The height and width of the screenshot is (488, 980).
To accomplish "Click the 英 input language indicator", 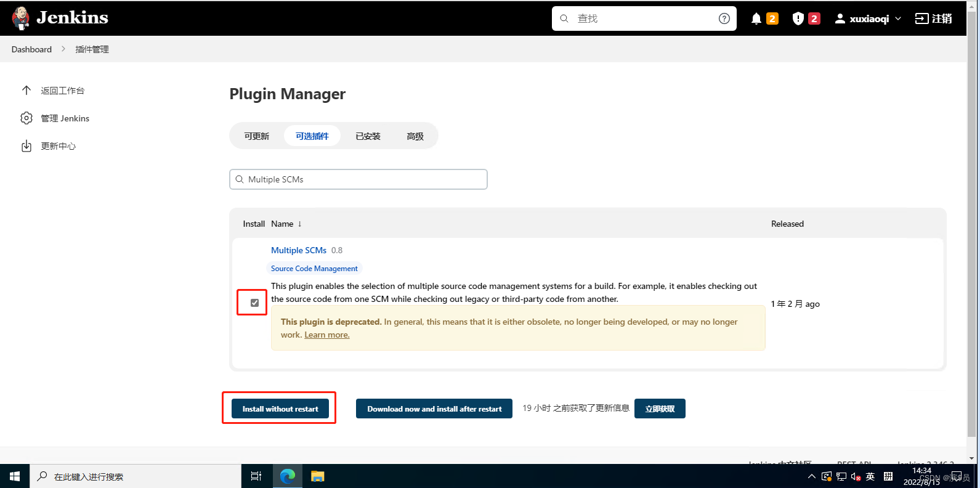I will point(870,476).
